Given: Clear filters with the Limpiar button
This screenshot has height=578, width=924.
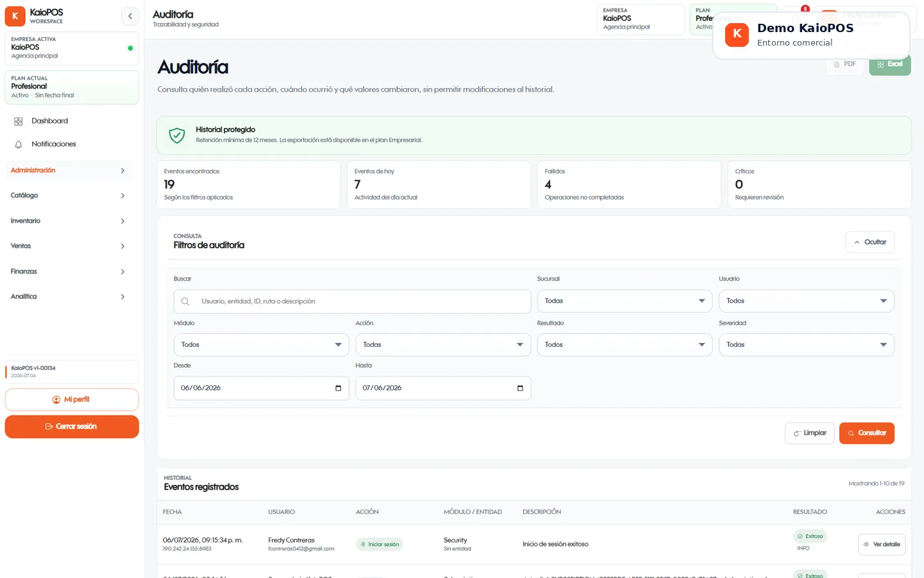Looking at the screenshot, I should click(810, 433).
